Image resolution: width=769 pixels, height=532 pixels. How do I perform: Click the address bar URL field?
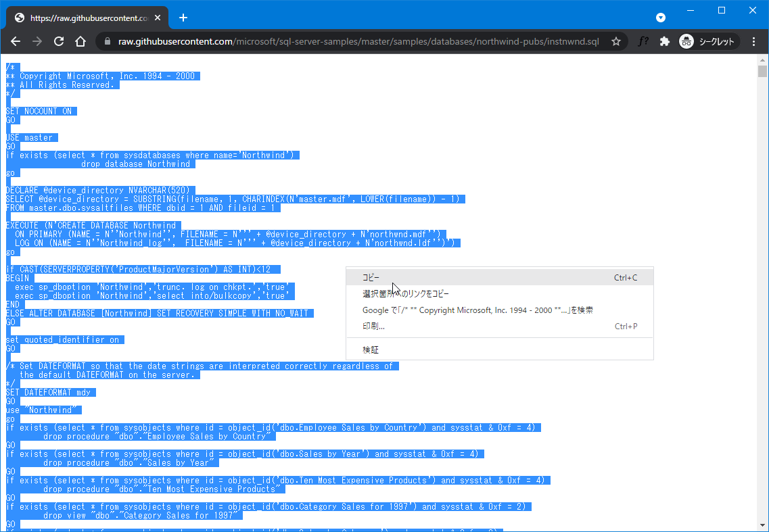point(358,41)
